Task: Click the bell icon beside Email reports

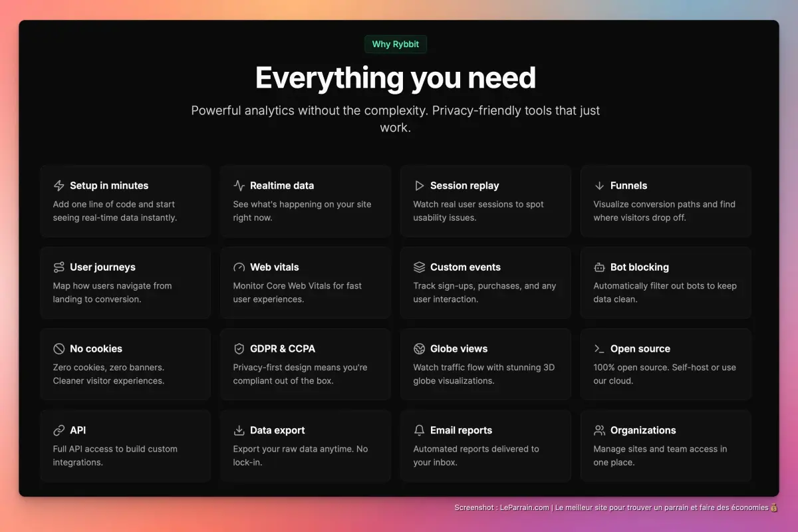Action: point(420,430)
